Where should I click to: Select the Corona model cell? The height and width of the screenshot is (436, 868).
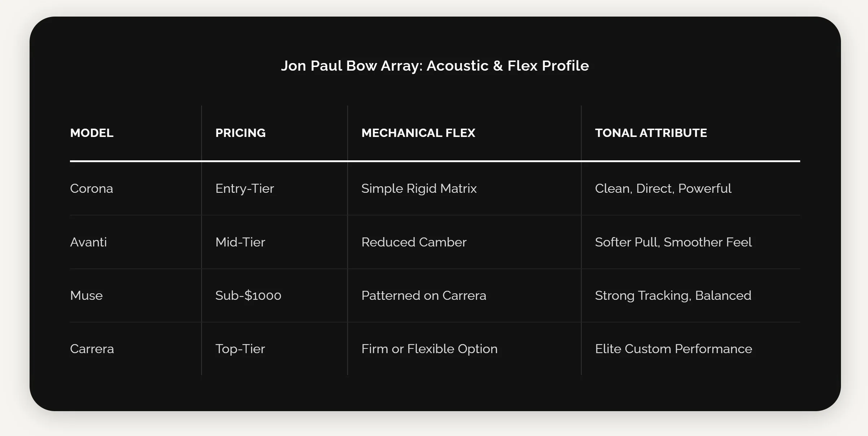[136, 188]
